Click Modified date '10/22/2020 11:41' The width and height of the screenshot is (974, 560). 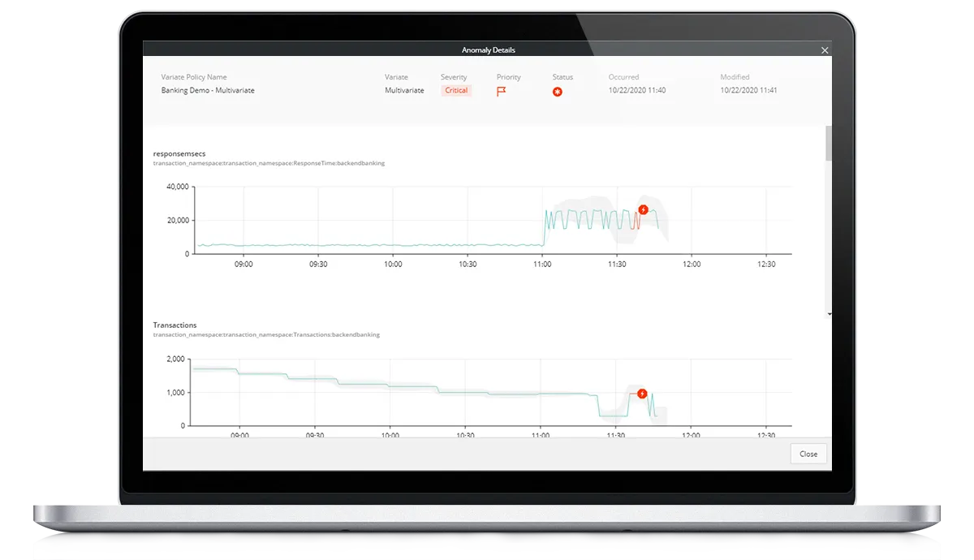748,90
